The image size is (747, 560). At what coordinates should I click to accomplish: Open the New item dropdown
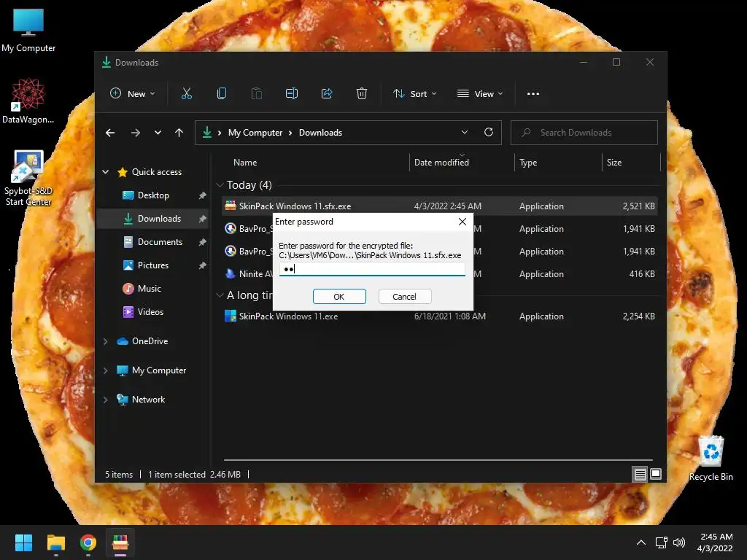(x=133, y=94)
